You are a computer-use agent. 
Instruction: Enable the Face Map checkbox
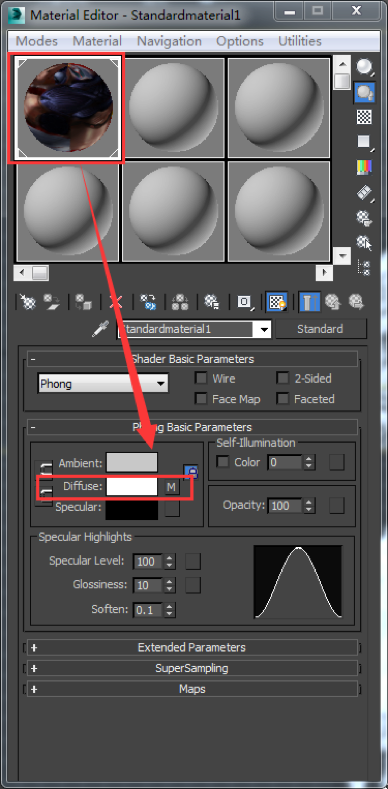[201, 399]
